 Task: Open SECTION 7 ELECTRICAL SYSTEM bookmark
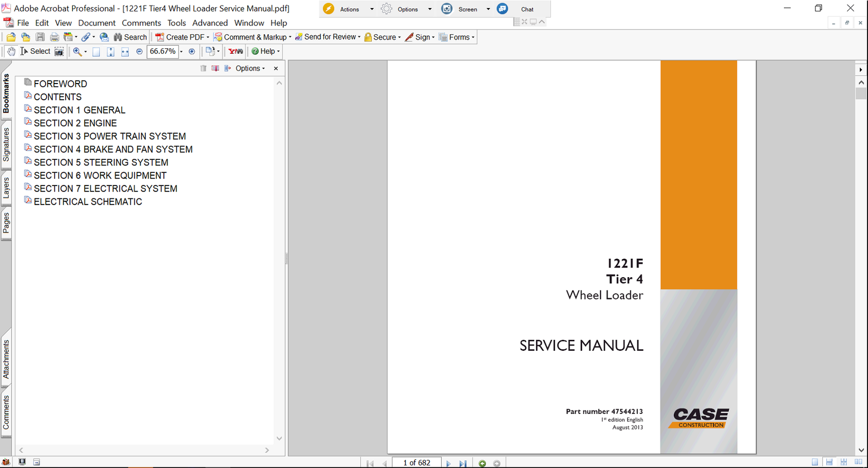point(105,189)
